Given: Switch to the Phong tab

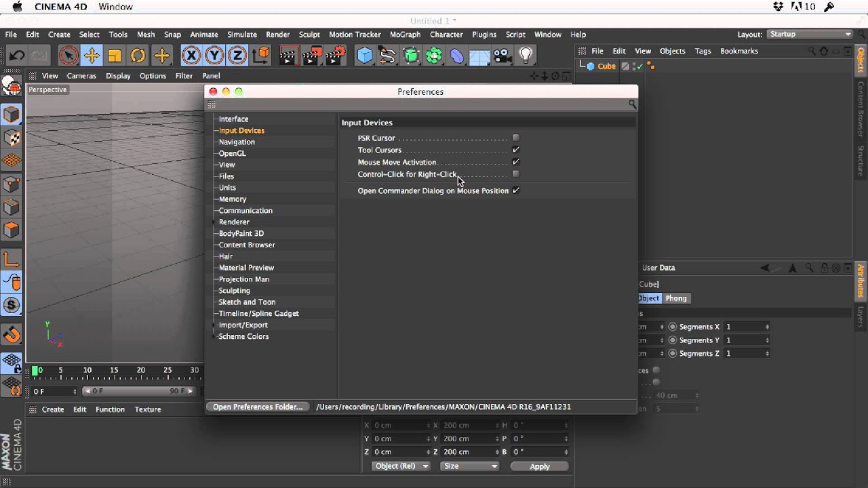Looking at the screenshot, I should (x=676, y=298).
